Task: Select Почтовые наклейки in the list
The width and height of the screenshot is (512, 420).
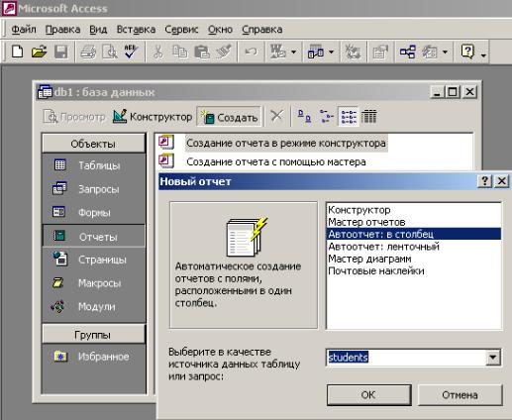Action: coord(414,270)
